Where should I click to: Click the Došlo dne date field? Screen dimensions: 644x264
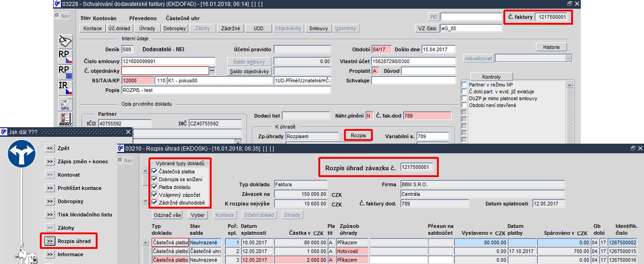click(x=438, y=49)
